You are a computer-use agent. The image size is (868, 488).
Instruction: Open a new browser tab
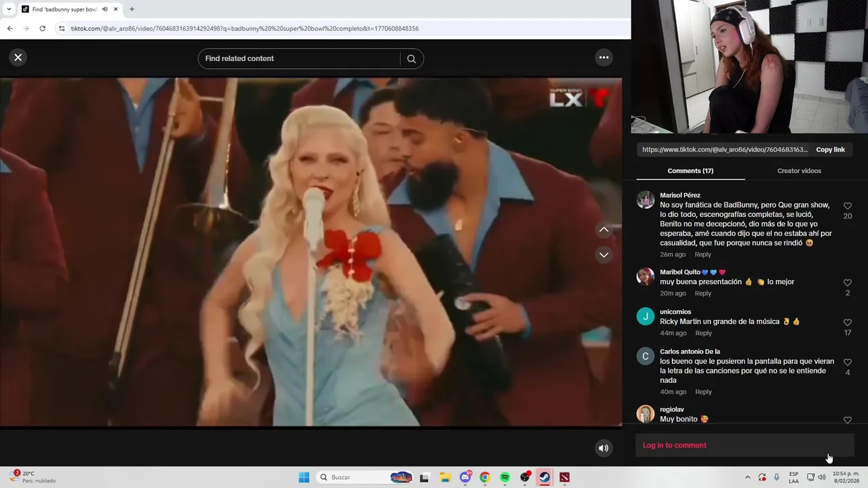pyautogui.click(x=132, y=9)
